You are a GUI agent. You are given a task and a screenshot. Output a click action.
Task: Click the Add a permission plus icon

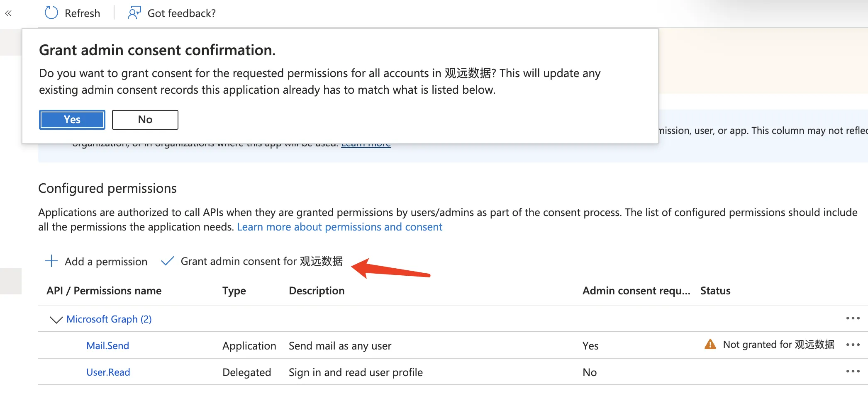coord(51,261)
